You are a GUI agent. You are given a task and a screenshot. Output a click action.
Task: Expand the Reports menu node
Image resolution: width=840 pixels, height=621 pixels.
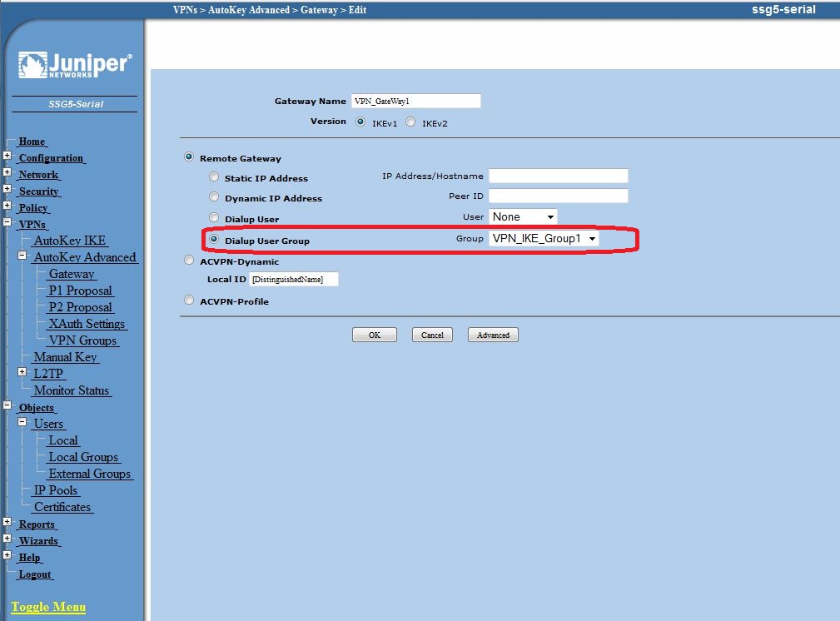click(x=7, y=521)
